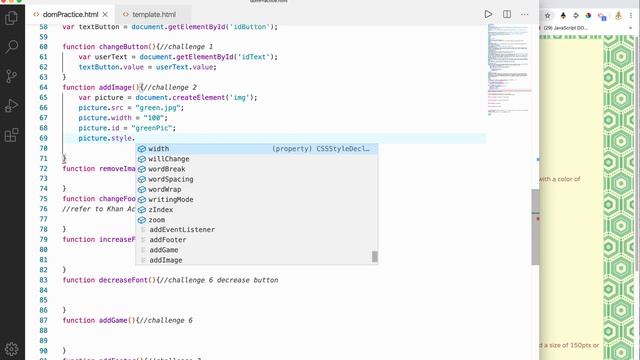Click the 'idText' string on line 61
Image resolution: width=640 pixels, height=360 pixels.
253,57
